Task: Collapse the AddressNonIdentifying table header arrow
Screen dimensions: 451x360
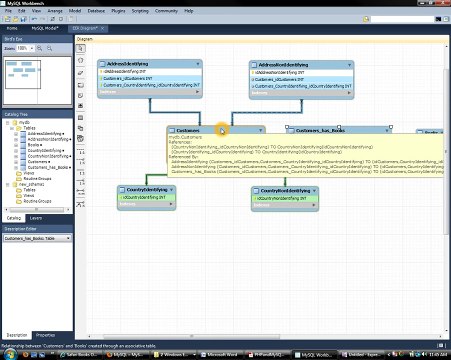Action: 349,65
